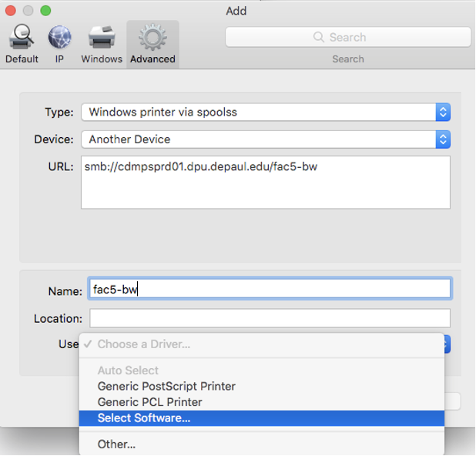Click the Location label text

[58, 318]
